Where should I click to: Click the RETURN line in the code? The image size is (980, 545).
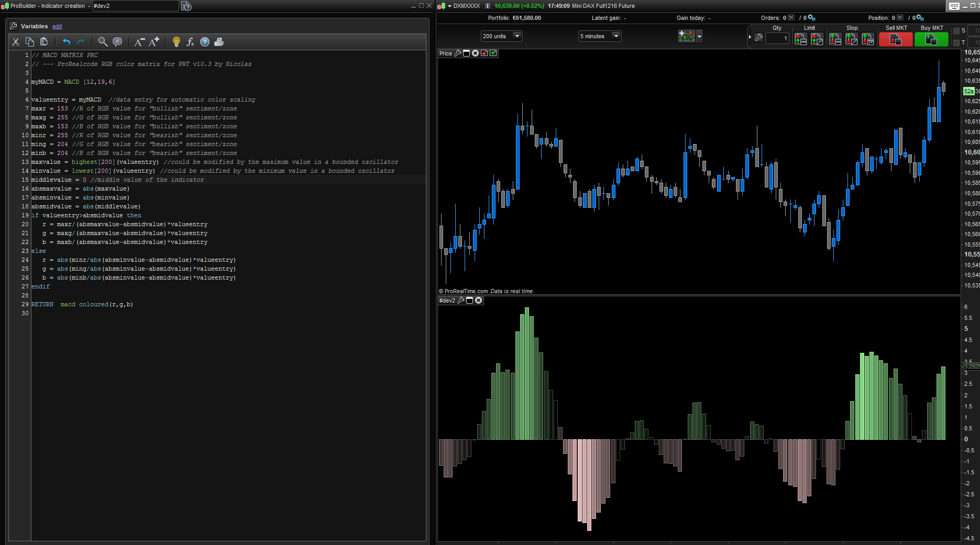coord(82,304)
